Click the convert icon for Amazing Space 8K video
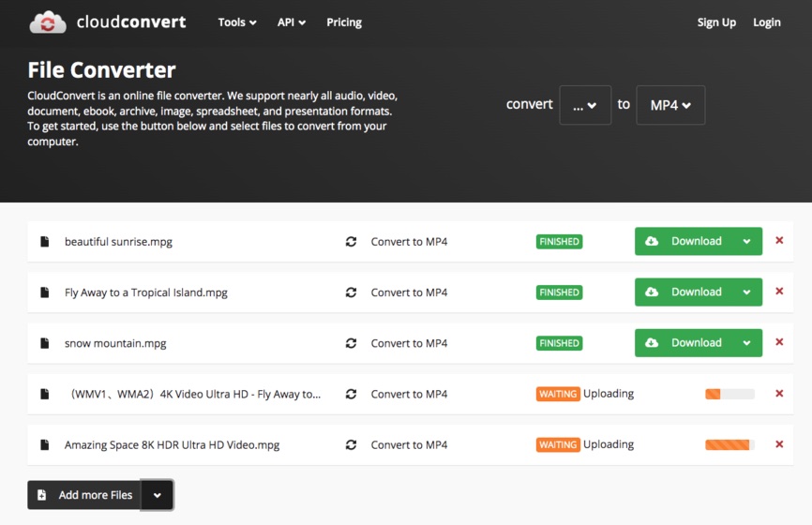The height and width of the screenshot is (525, 812). tap(351, 445)
